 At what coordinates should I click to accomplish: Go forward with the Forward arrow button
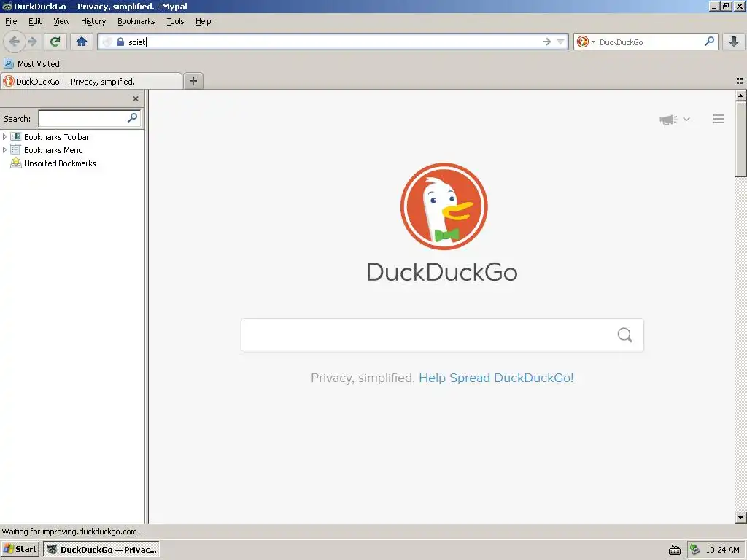coord(32,42)
